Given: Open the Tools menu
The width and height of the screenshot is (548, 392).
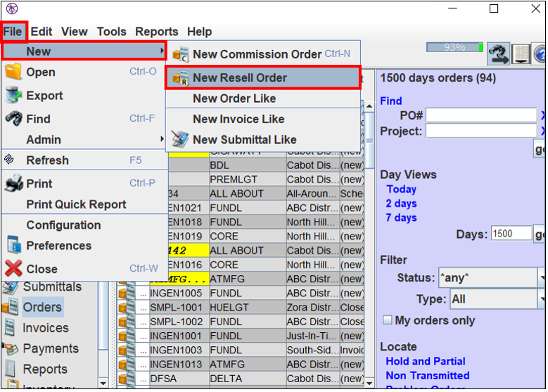Looking at the screenshot, I should pyautogui.click(x=111, y=32).
